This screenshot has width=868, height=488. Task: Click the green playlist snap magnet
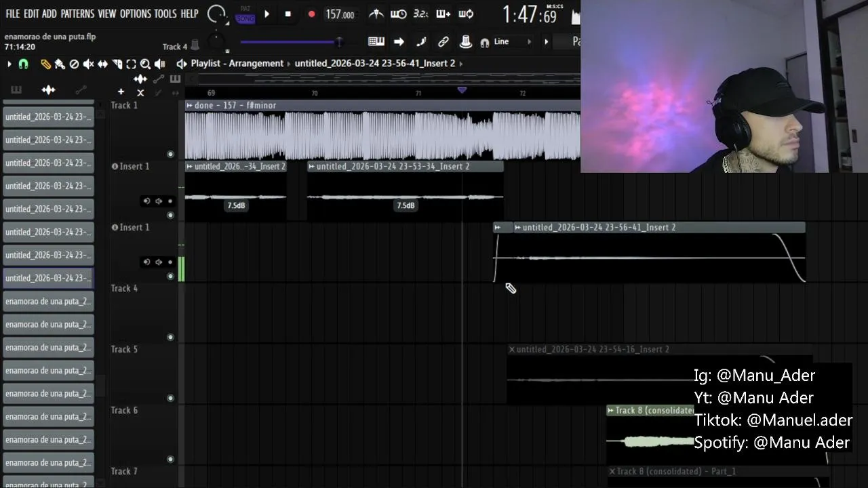point(23,64)
